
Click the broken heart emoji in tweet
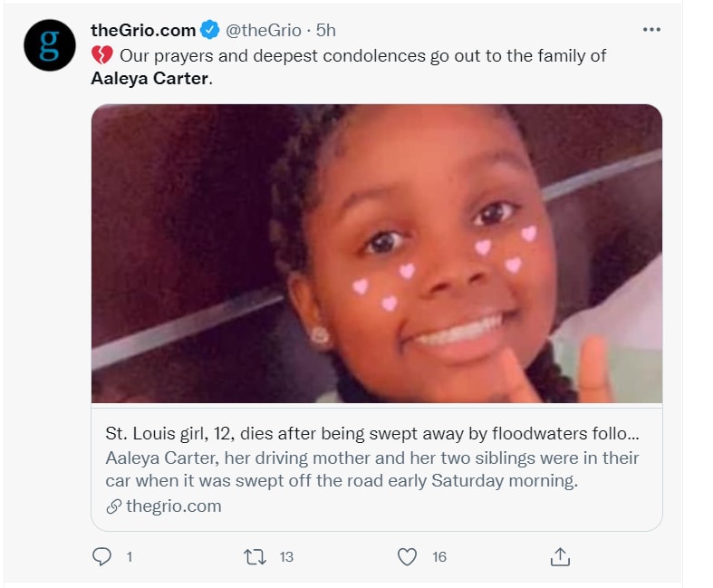[x=101, y=55]
